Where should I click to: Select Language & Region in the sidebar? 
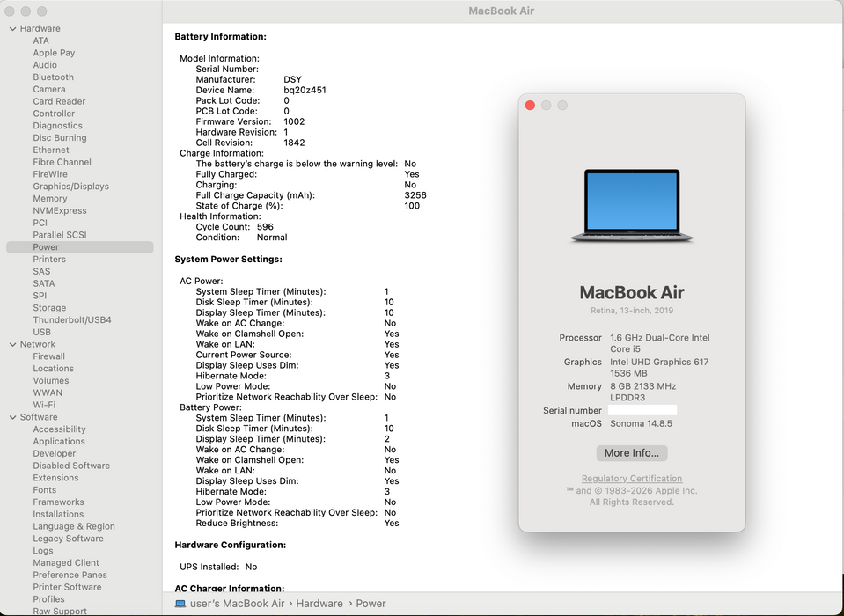point(74,527)
